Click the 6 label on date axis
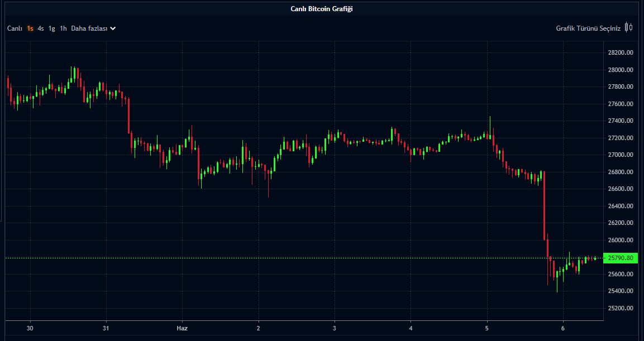644x341 pixels. [x=563, y=328]
